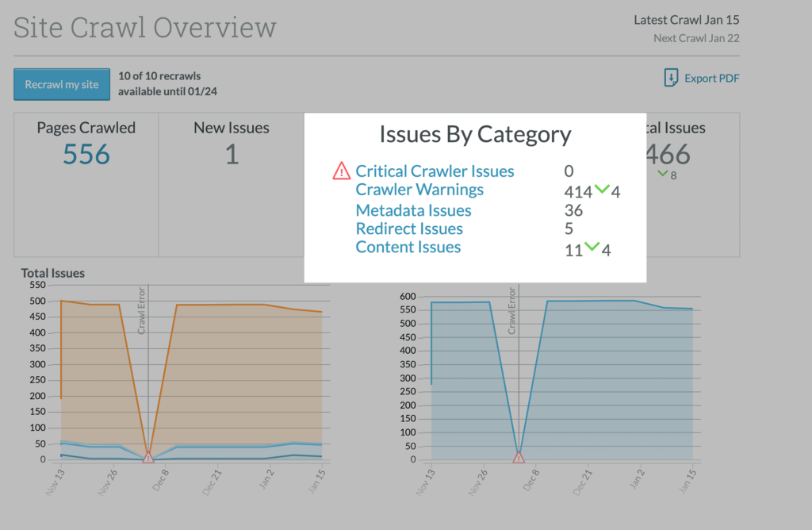This screenshot has height=530, width=812.
Task: Click the Export PDF download icon
Action: pos(671,78)
